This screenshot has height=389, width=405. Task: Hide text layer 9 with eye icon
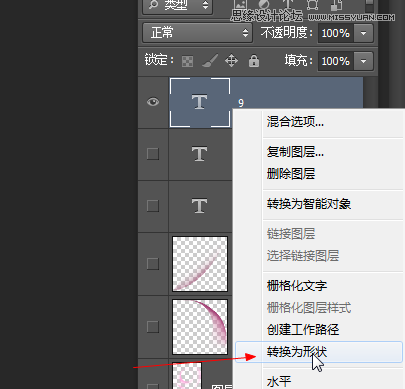153,102
